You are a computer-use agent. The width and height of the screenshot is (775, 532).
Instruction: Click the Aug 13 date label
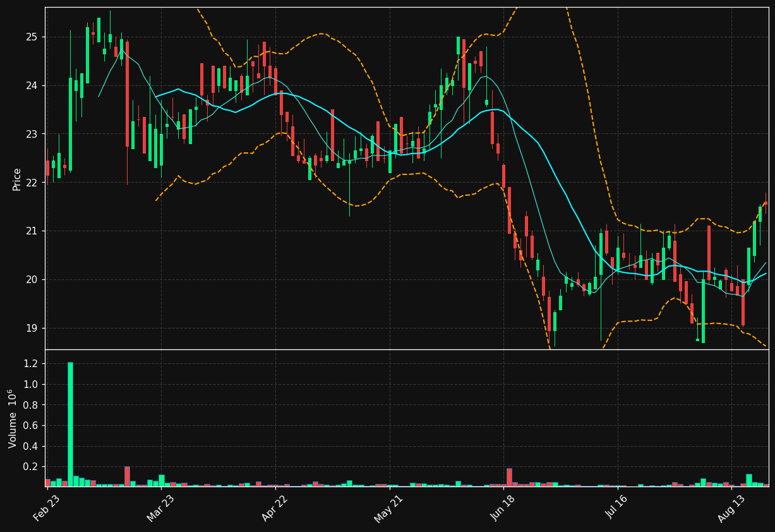coord(731,509)
